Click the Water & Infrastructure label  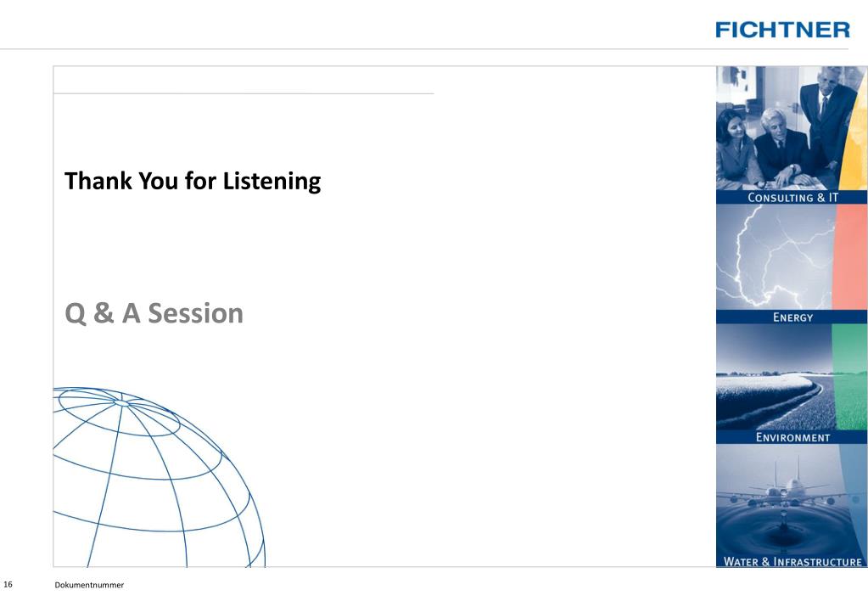click(792, 561)
